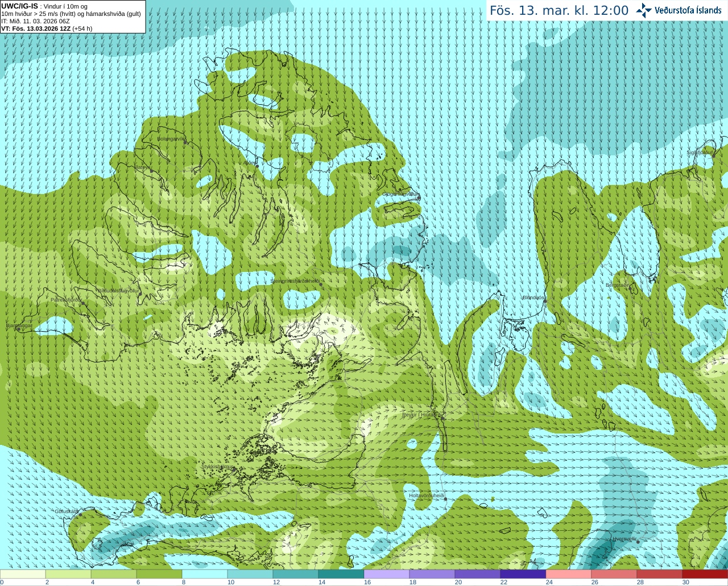Click the pink 24–26 m/s legend swatch
This screenshot has height=586, width=728.
pyautogui.click(x=569, y=574)
